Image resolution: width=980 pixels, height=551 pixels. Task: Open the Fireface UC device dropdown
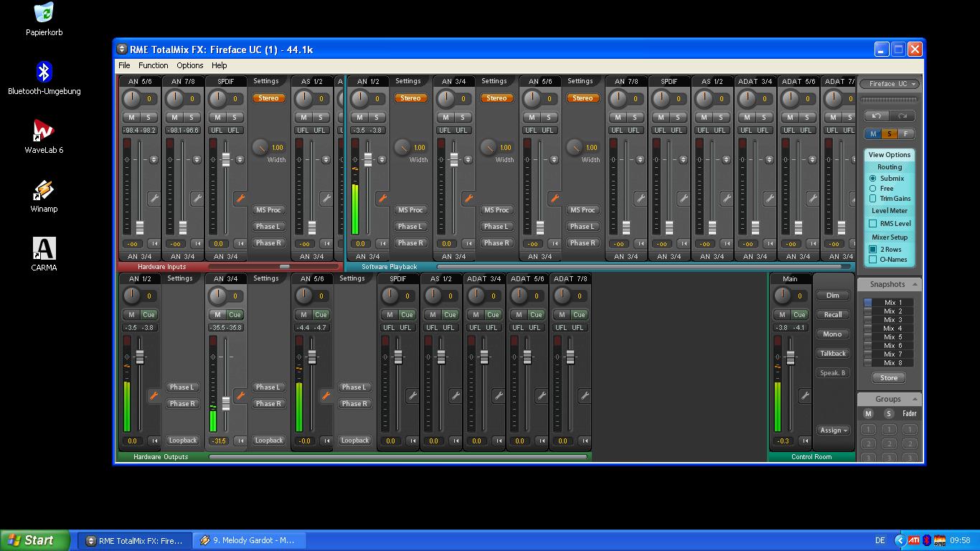[x=890, y=84]
